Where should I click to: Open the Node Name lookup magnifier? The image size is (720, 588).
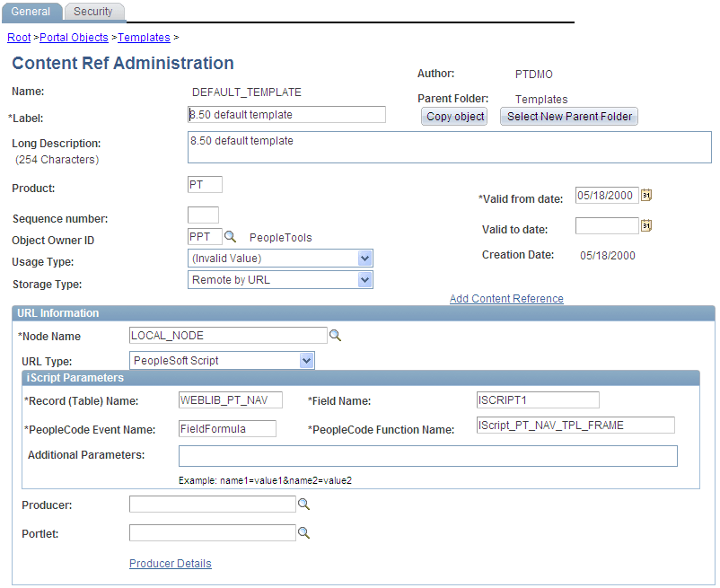(337, 335)
